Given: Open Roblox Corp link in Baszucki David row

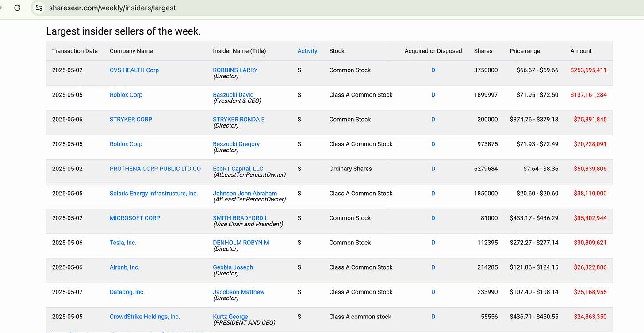Looking at the screenshot, I should [x=126, y=95].
